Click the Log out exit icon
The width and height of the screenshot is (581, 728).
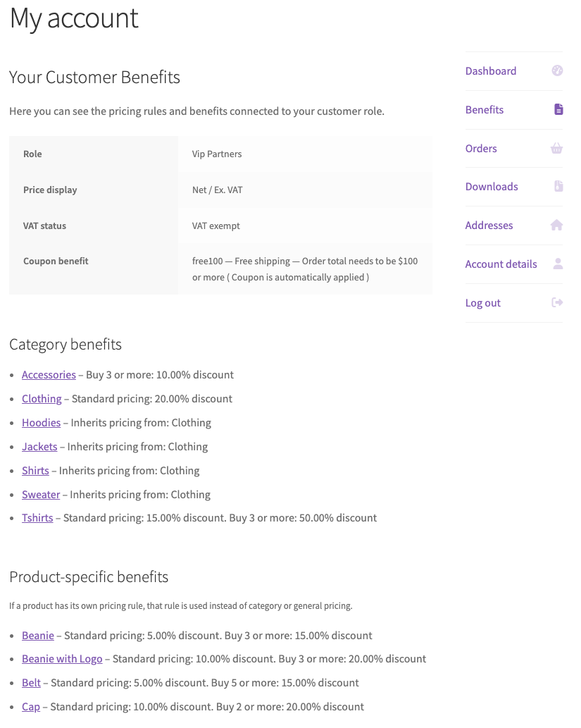point(556,302)
